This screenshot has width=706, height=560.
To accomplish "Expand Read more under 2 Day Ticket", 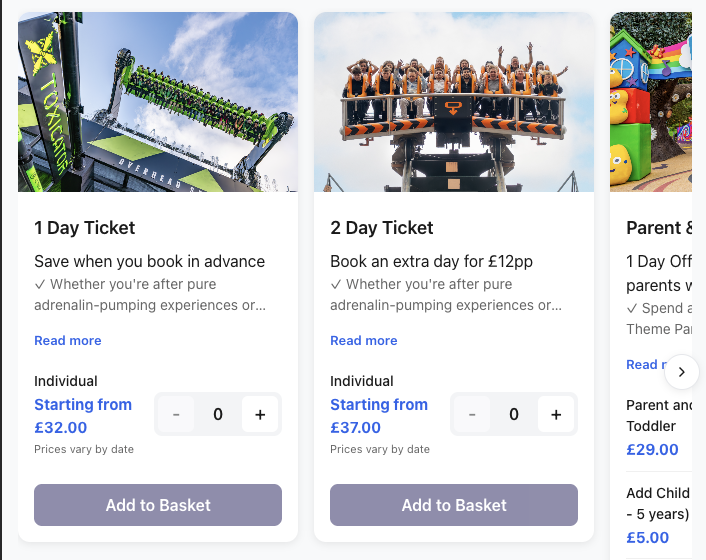I will coord(364,341).
